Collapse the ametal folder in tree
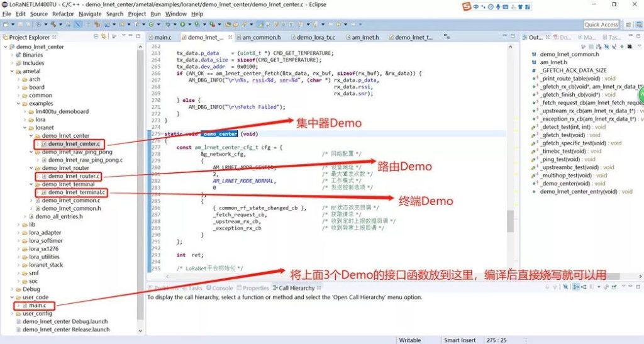 click(x=12, y=71)
